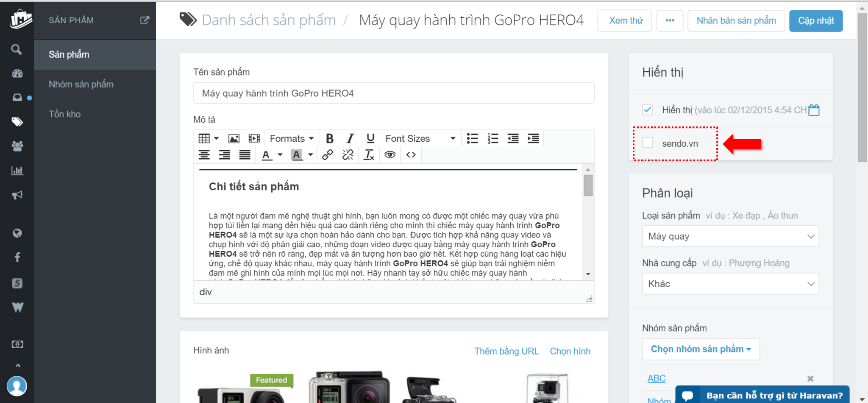The image size is (868, 403).
Task: Align text right
Action: point(225,155)
